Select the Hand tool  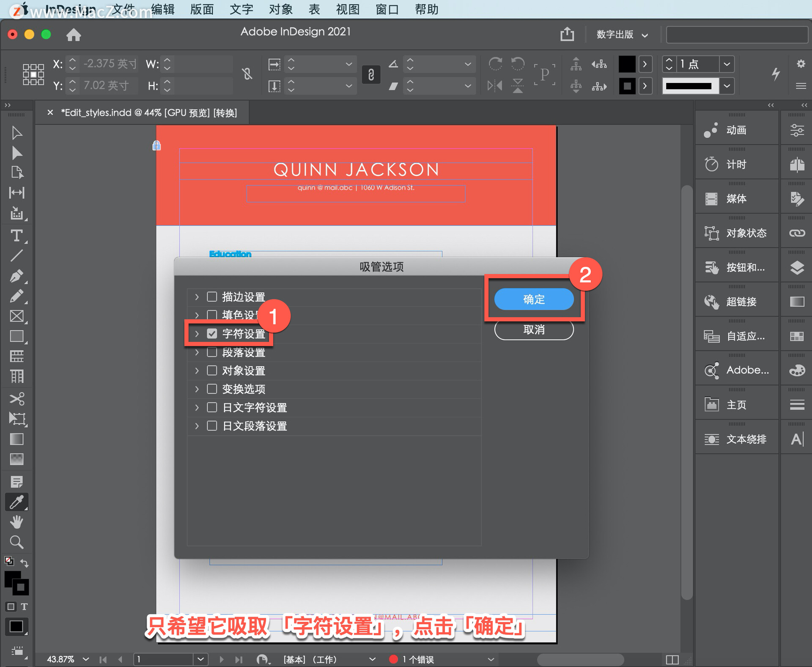(x=16, y=522)
